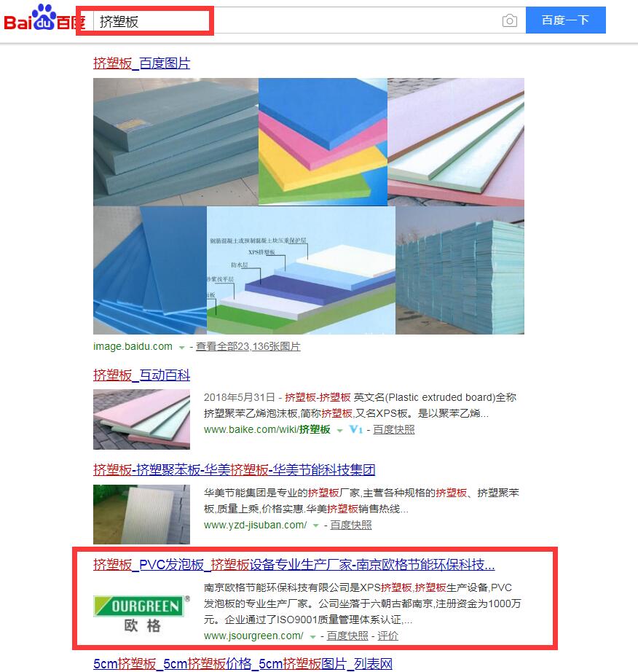The width and height of the screenshot is (638, 672).
Task: Open the 挤塑板_百度图片 result title
Action: tap(142, 63)
